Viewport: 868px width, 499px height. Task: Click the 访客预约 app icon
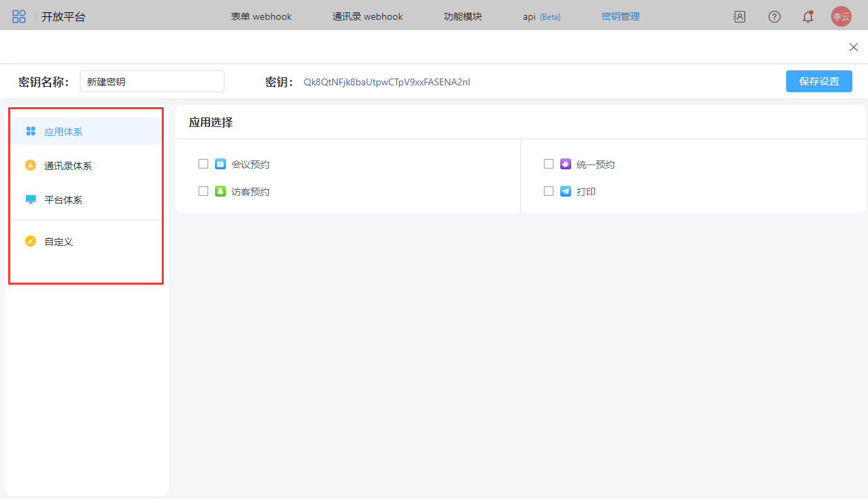click(x=220, y=191)
